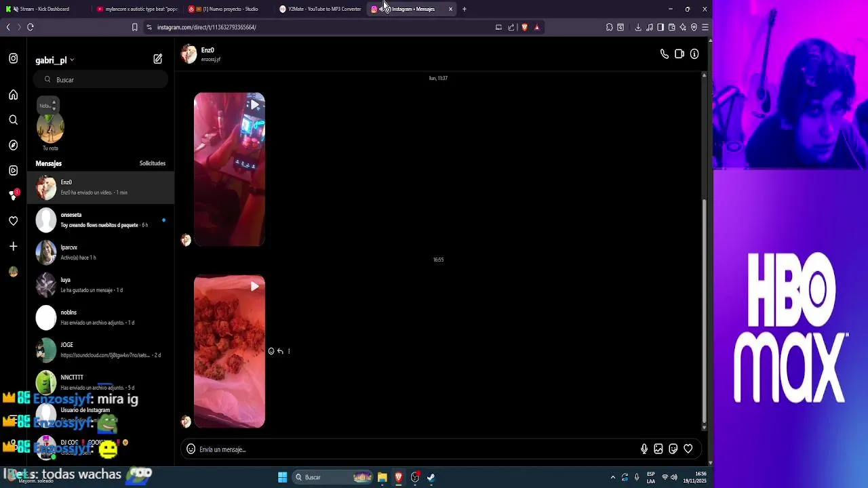Open profile avatar in left sidebar

tap(13, 272)
